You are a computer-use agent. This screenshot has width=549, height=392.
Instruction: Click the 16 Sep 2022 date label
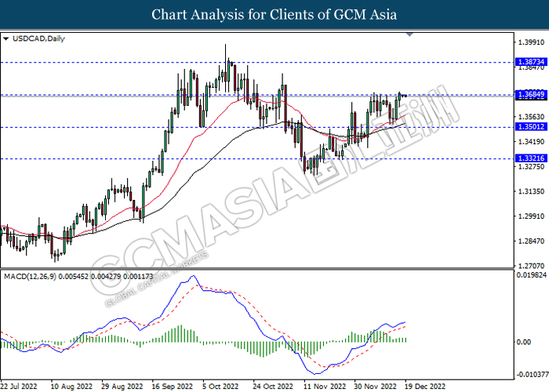[x=173, y=387]
